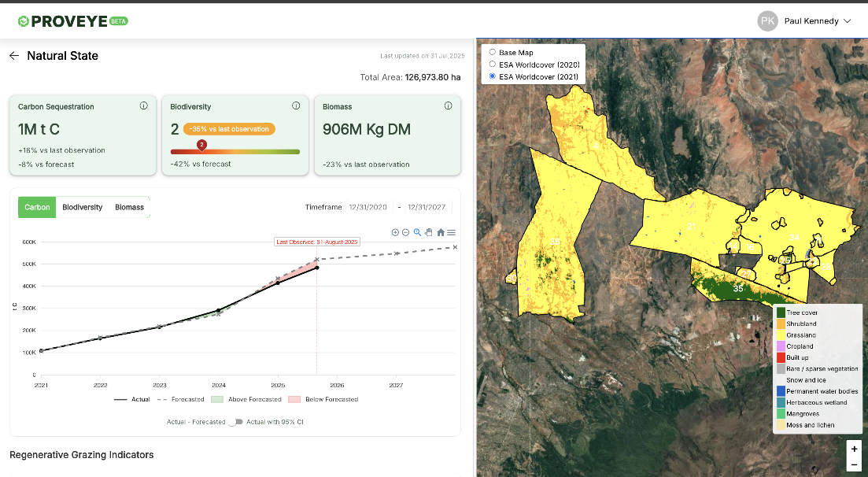Screen dimensions: 868x477
Task: Select the Base Map radio option
Action: point(493,53)
